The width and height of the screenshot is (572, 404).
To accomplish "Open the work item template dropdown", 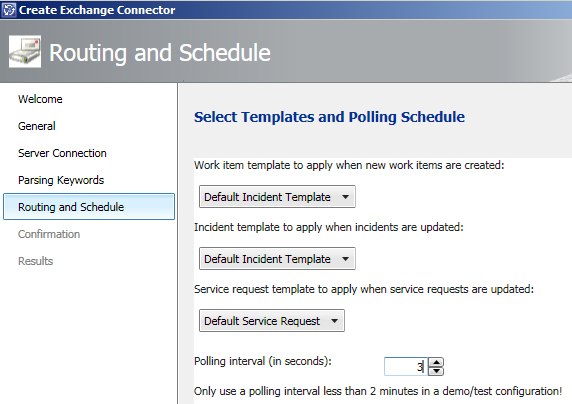I will (277, 197).
